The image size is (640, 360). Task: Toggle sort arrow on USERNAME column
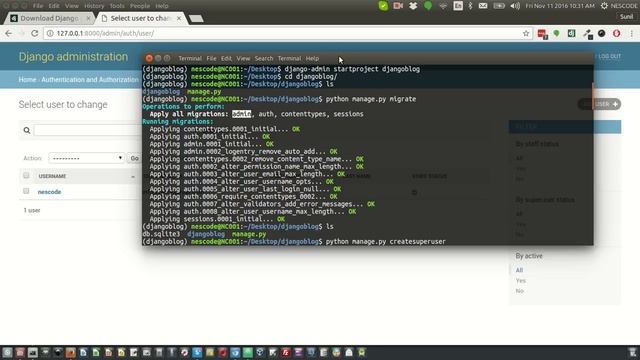133,176
